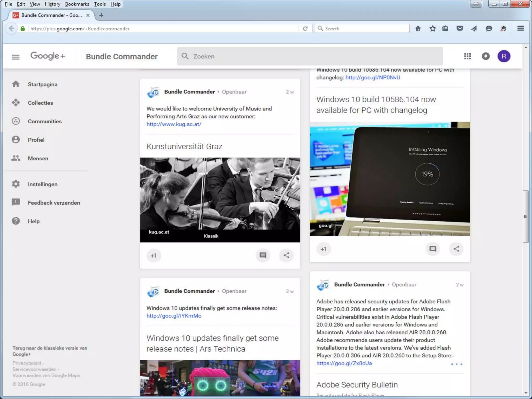
Task: Open the Google+ notifications bell
Action: (x=486, y=56)
